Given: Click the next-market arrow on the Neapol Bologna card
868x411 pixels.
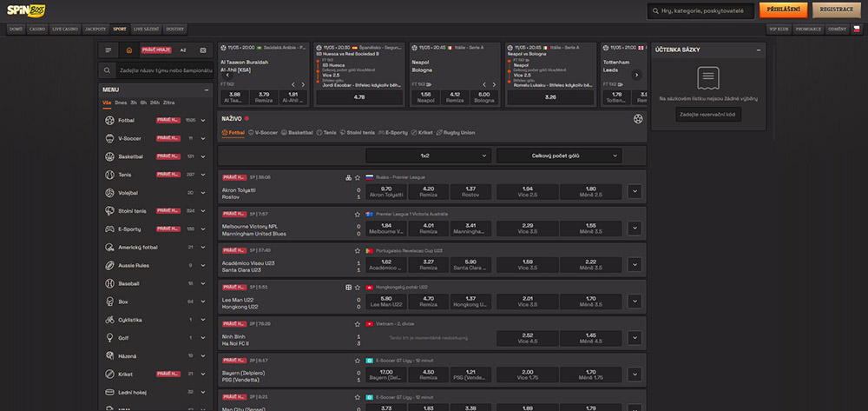Looking at the screenshot, I should (x=494, y=85).
